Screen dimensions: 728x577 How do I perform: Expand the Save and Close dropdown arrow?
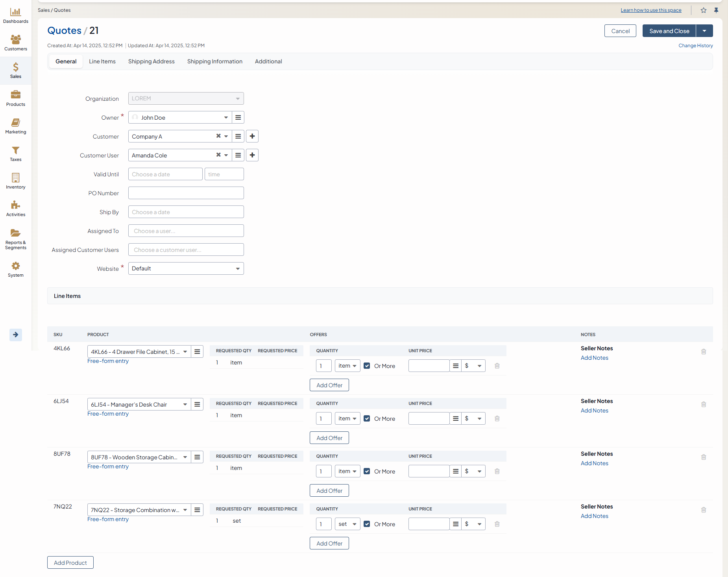click(x=704, y=31)
